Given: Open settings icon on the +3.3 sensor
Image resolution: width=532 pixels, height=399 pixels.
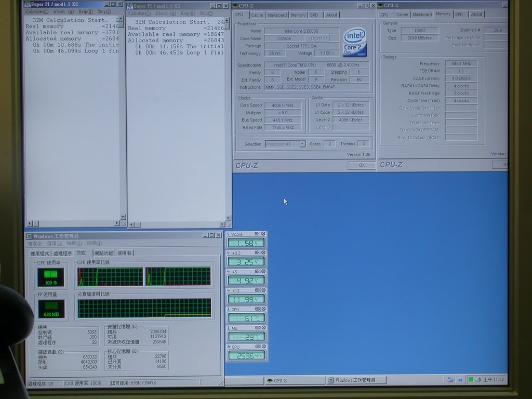Looking at the screenshot, I should click(258, 252).
